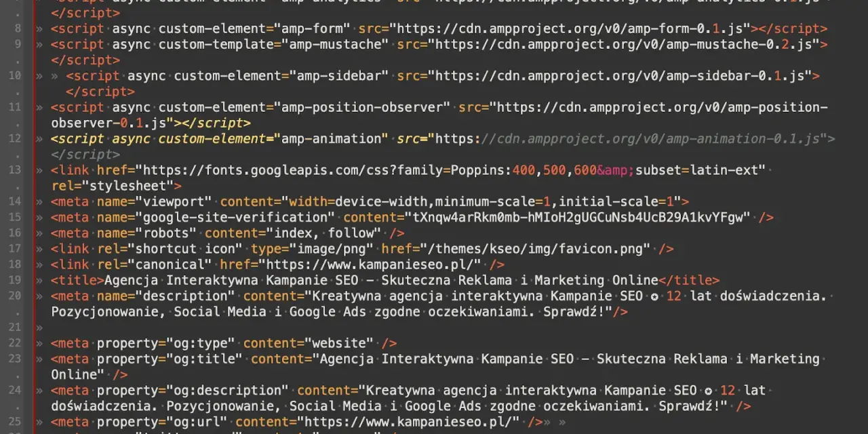Click line number 16 in the gutter

14,233
